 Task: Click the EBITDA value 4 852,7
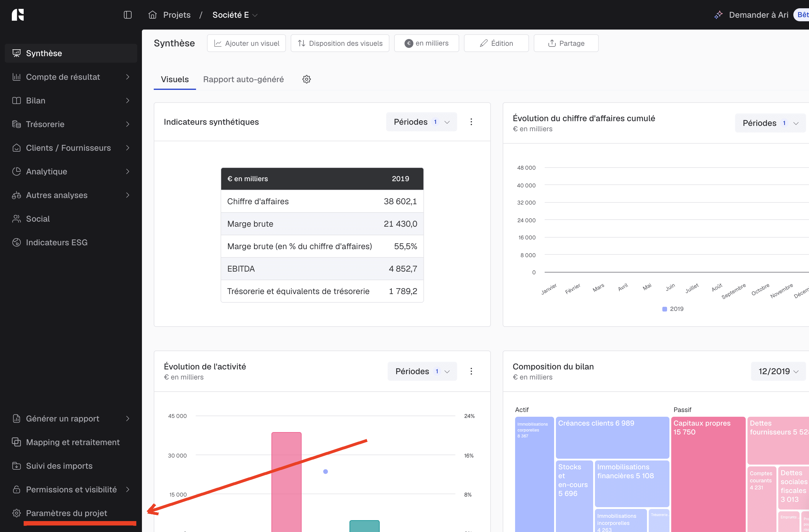(x=403, y=269)
